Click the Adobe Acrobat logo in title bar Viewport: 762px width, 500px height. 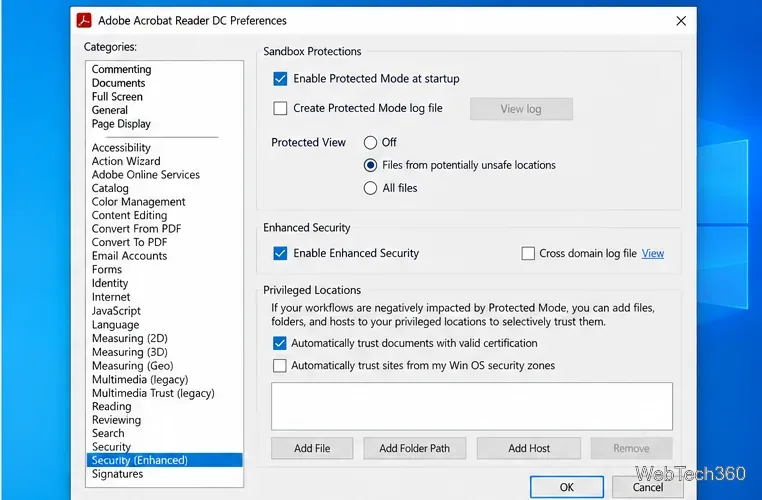(x=84, y=20)
